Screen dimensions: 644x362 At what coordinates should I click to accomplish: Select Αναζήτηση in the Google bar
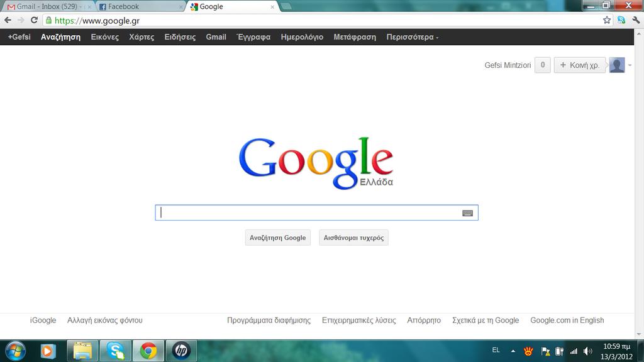tap(60, 37)
